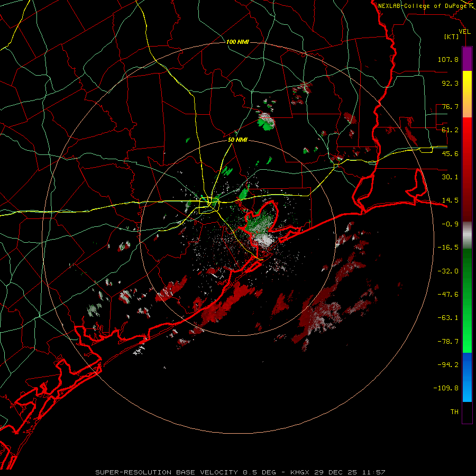
Task: Pick the yellow-orange segment of velocity scale
Action: (467, 94)
